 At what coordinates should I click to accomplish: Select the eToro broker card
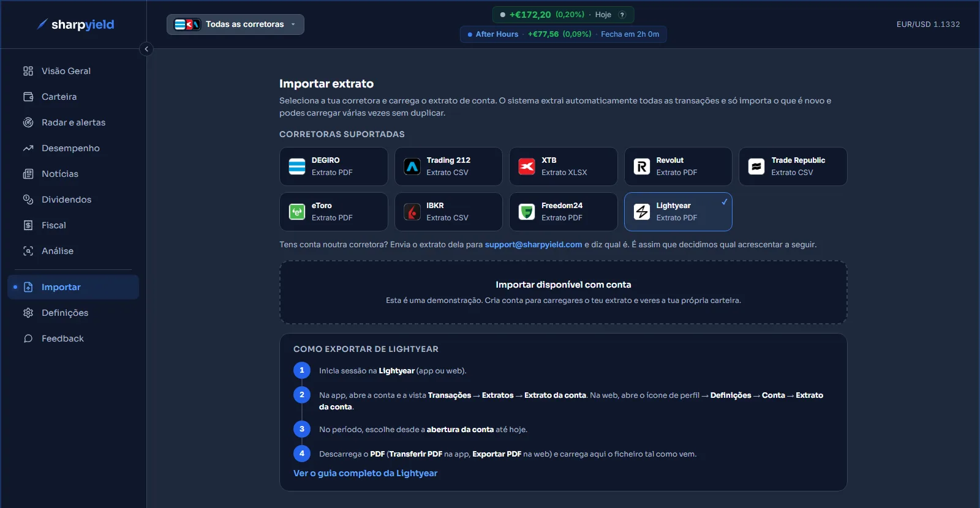(334, 212)
